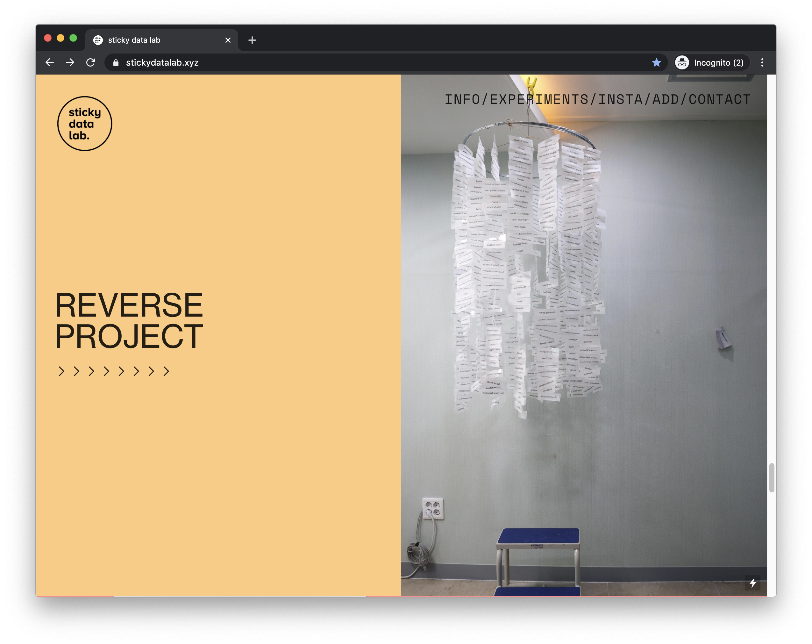The width and height of the screenshot is (812, 644).
Task: Click the bookmark star in address bar
Action: tap(657, 62)
